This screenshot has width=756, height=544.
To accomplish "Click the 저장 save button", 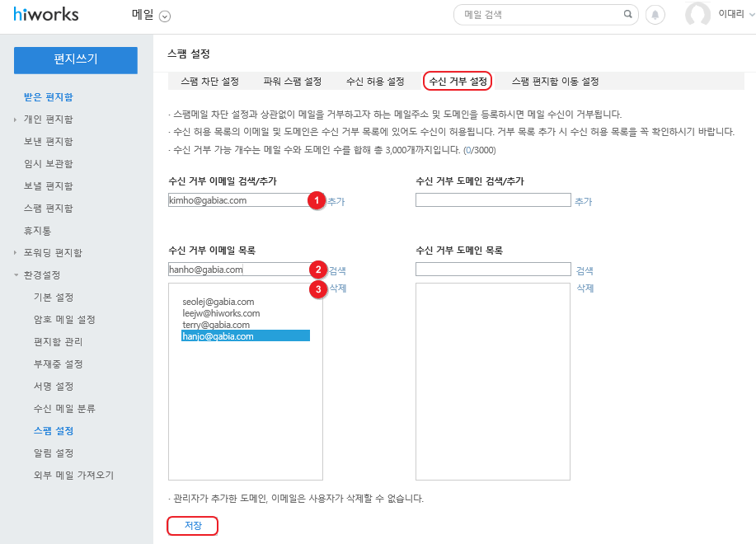I will [x=193, y=526].
